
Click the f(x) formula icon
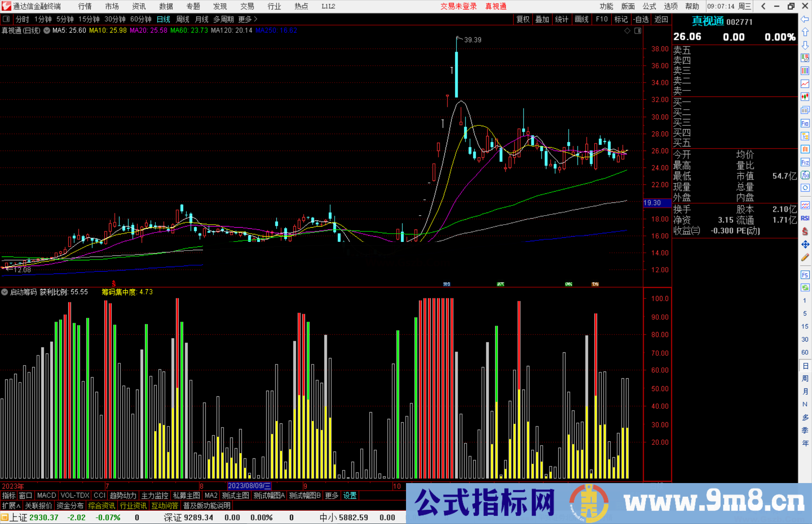click(x=805, y=175)
